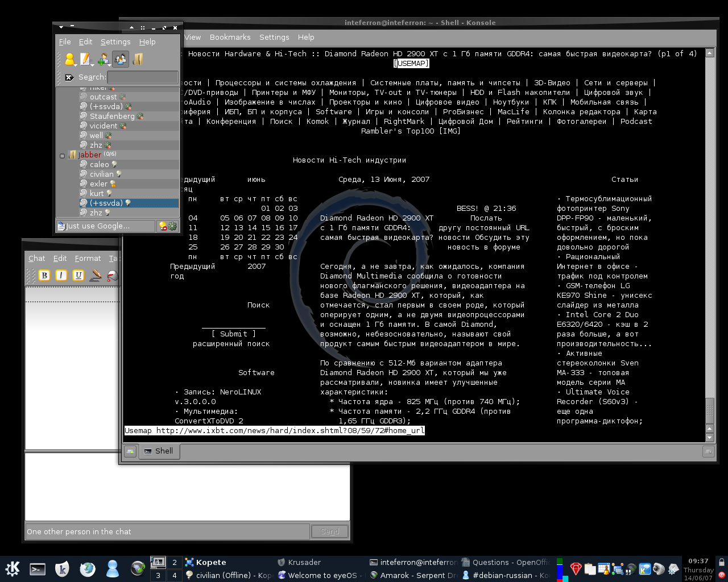Select contact vicident in Kopete list

click(129, 126)
